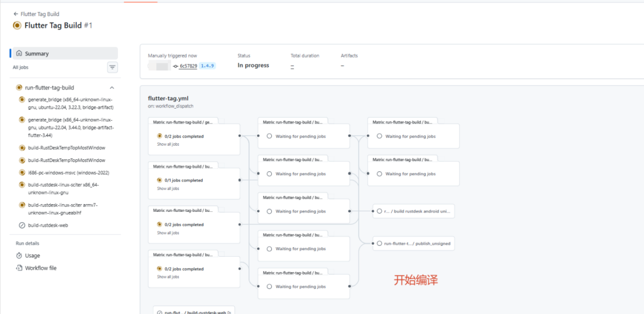This screenshot has width=644, height=314.
Task: Open build-rustdesk-linux-sciter x86_64-unknown-linux-gnu job
Action: (63, 189)
